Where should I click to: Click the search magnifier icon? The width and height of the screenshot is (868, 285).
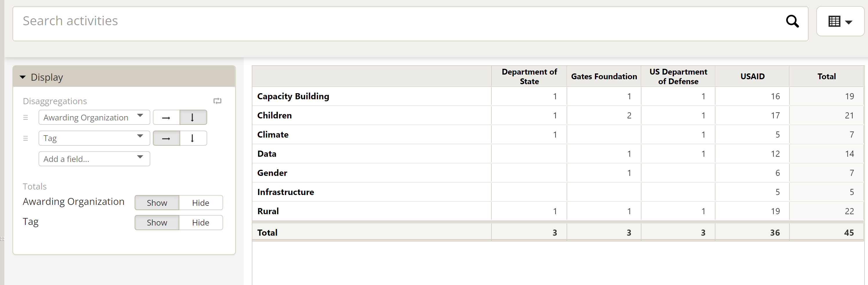(792, 21)
